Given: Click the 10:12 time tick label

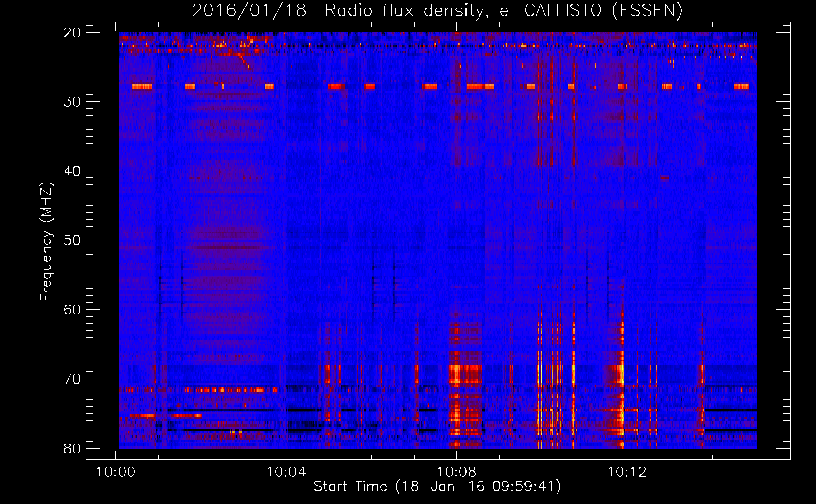Looking at the screenshot, I should (x=627, y=472).
